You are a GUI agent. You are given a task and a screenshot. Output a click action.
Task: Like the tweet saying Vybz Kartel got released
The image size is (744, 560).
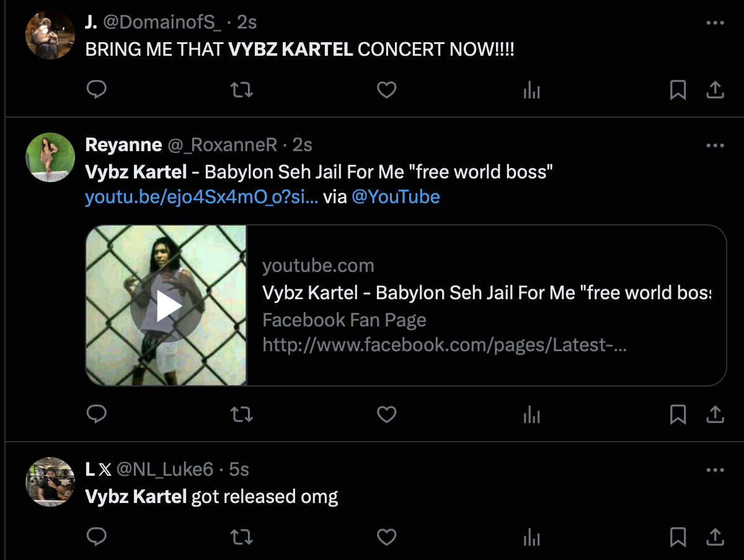tap(386, 537)
